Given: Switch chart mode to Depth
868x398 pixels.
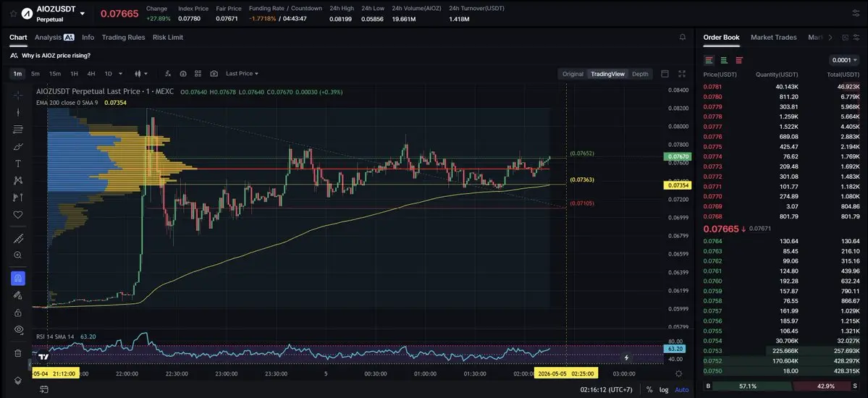Looking at the screenshot, I should 640,74.
